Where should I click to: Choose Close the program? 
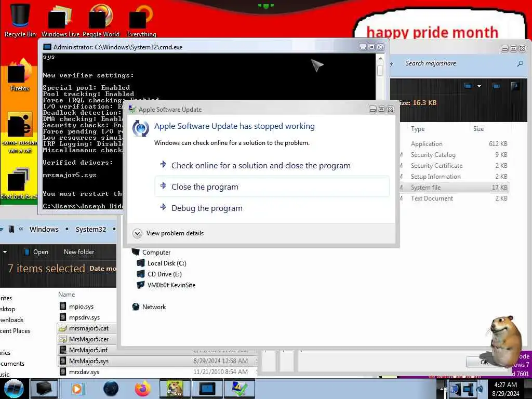coord(272,187)
